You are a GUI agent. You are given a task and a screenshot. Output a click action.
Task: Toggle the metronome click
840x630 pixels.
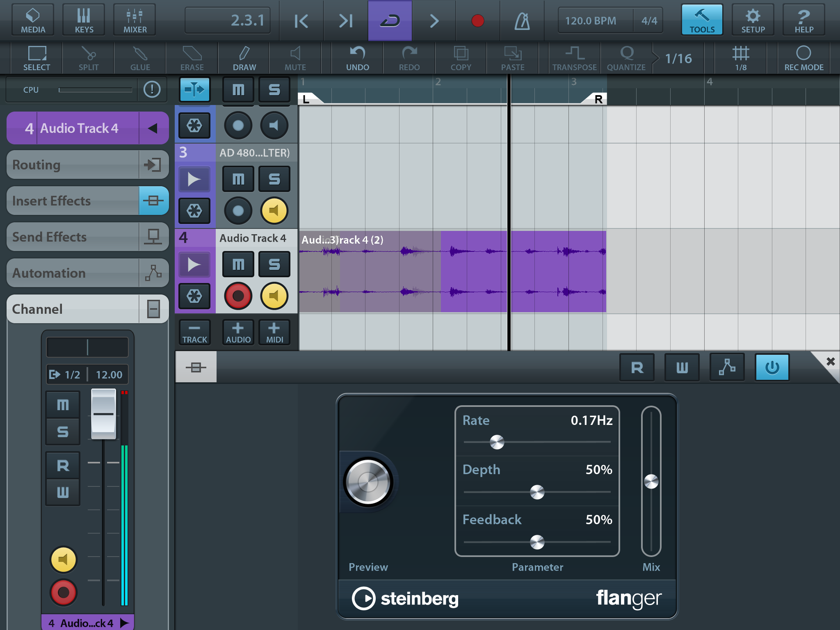pyautogui.click(x=522, y=21)
